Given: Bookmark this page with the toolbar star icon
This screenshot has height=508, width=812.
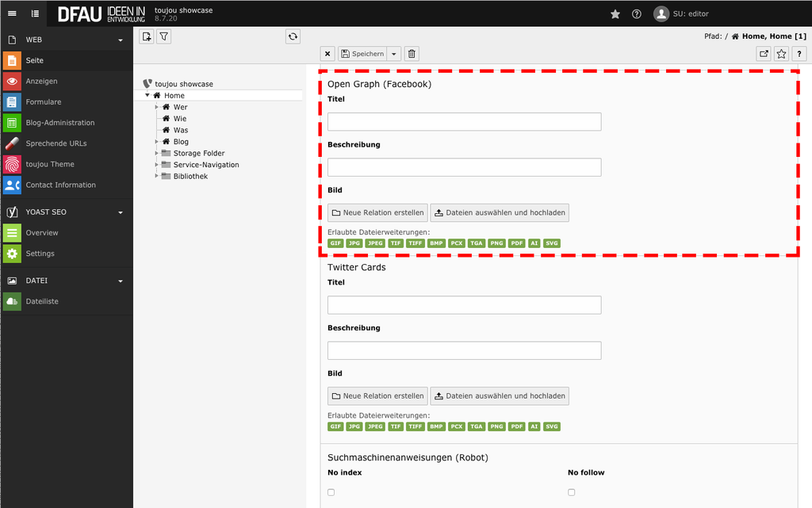Looking at the screenshot, I should pyautogui.click(x=781, y=54).
